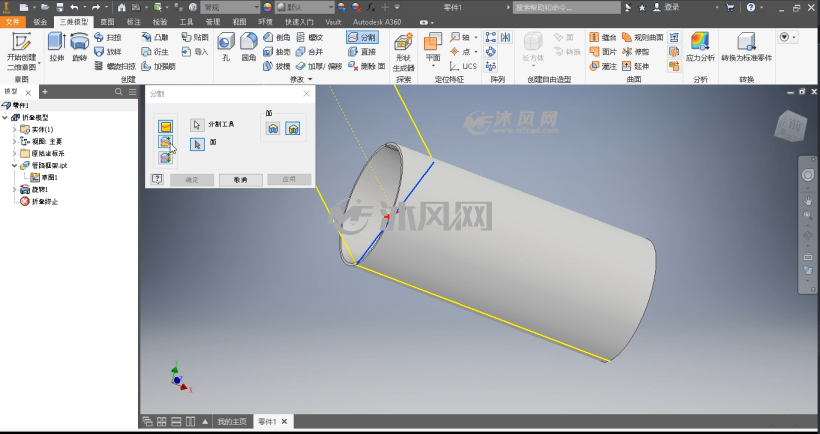Switch to the 钣金 ribbon tab
This screenshot has width=820, height=434.
(40, 22)
